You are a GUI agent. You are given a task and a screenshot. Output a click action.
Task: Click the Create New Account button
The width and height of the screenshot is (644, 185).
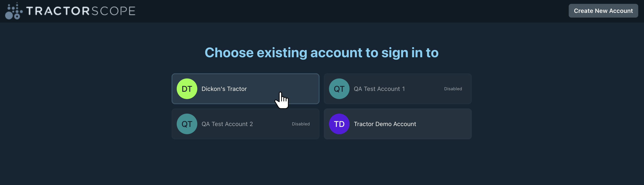point(603,11)
